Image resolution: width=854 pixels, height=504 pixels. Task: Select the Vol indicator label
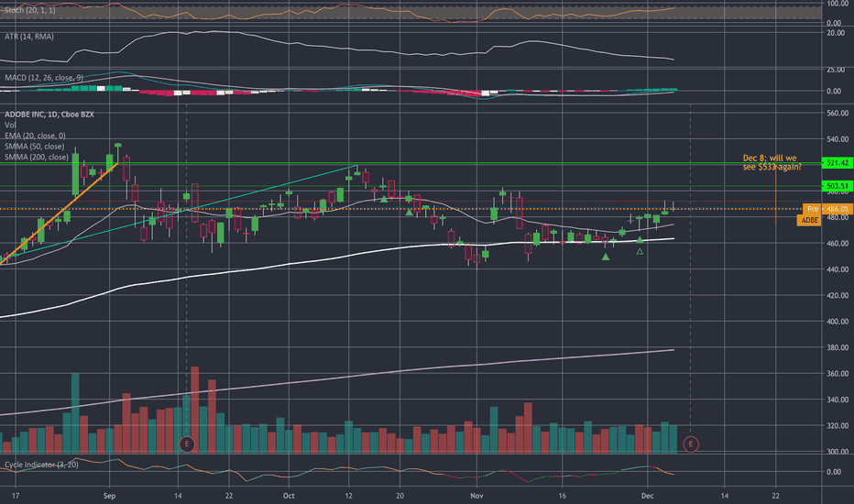tap(10, 126)
